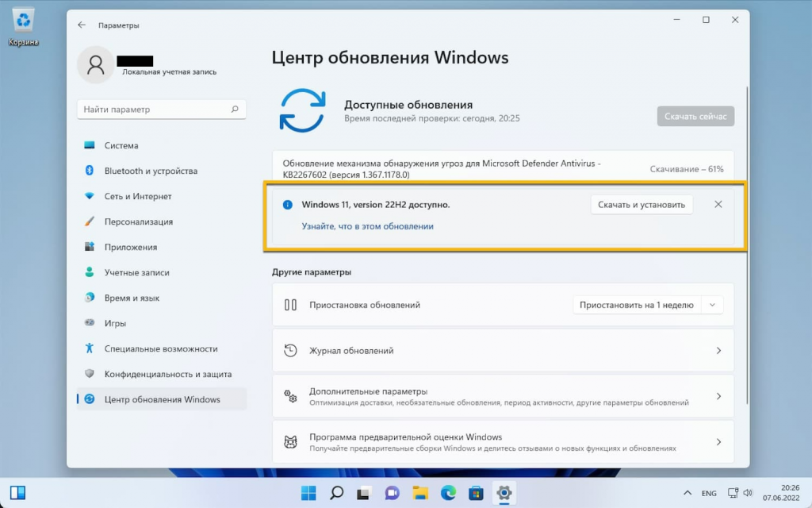
Task: Select Bluetooth и устройства in the sidebar
Action: [151, 171]
